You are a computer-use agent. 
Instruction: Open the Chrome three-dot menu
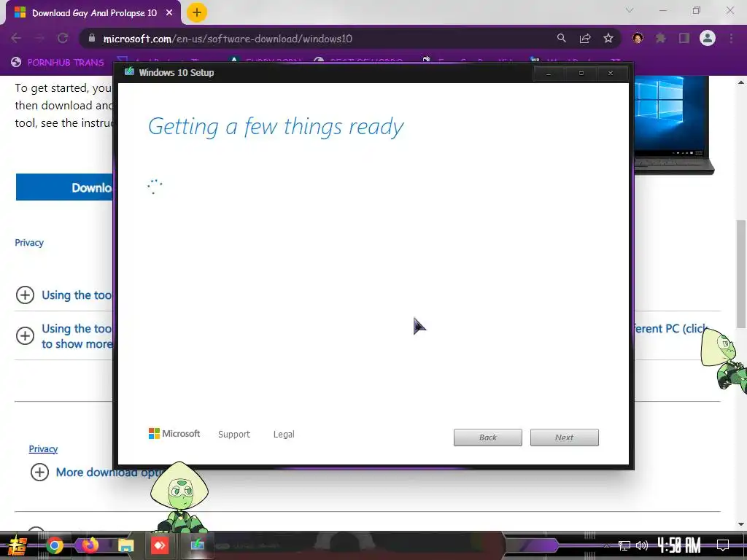click(x=731, y=38)
